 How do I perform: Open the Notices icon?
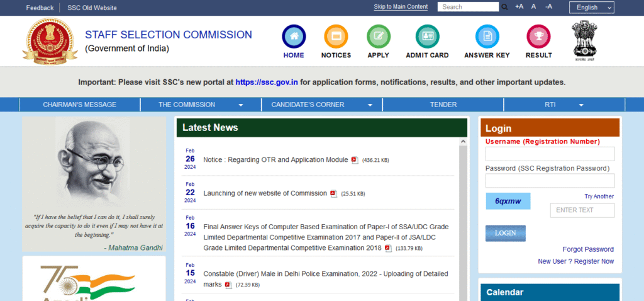(x=336, y=37)
